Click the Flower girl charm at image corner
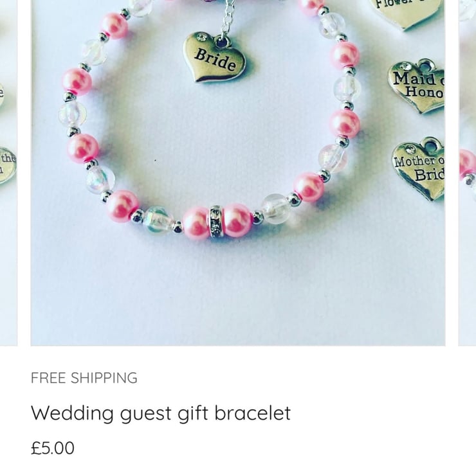The width and height of the screenshot is (476, 473). [x=405, y=13]
